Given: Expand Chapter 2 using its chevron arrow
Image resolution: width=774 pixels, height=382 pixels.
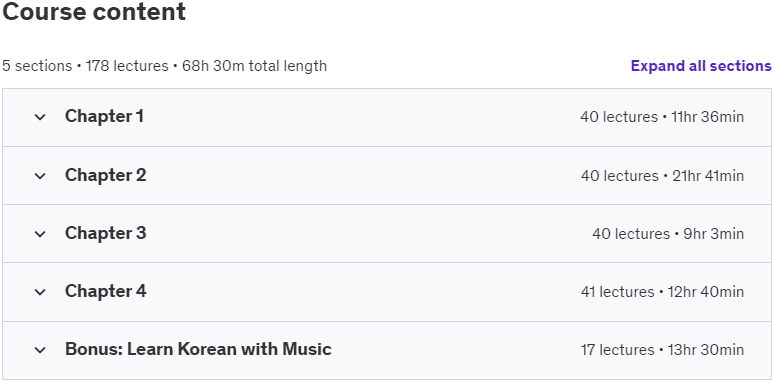Looking at the screenshot, I should coord(40,176).
